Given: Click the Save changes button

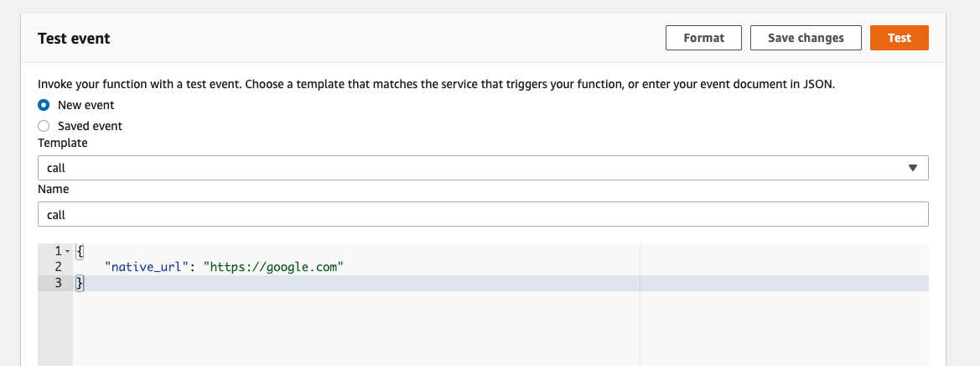Looking at the screenshot, I should pyautogui.click(x=806, y=38).
